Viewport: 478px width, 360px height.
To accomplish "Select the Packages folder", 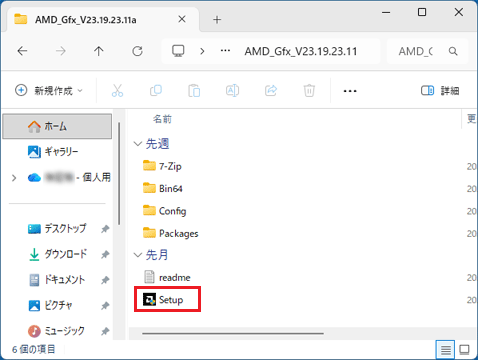I will coord(170,233).
